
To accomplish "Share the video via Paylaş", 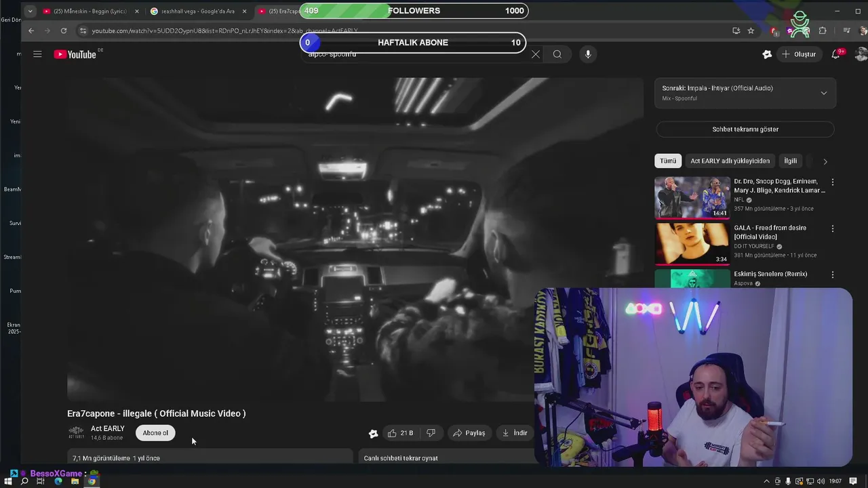I will click(469, 433).
